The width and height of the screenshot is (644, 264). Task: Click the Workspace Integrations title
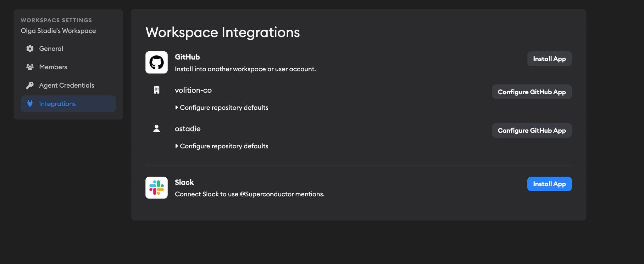point(223,32)
